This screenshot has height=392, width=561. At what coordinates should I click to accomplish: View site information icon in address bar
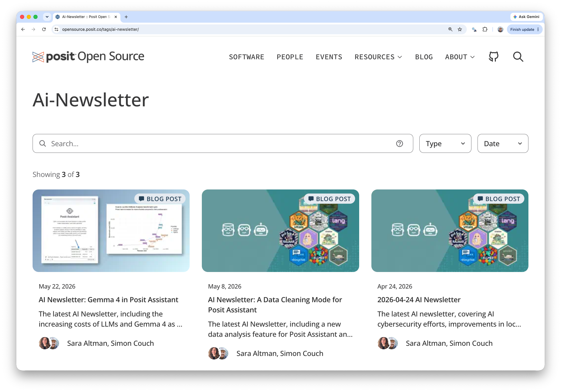point(56,29)
